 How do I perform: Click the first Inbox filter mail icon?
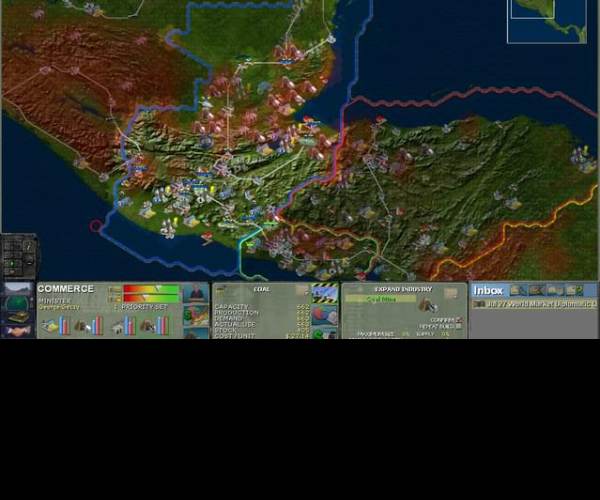pos(518,290)
